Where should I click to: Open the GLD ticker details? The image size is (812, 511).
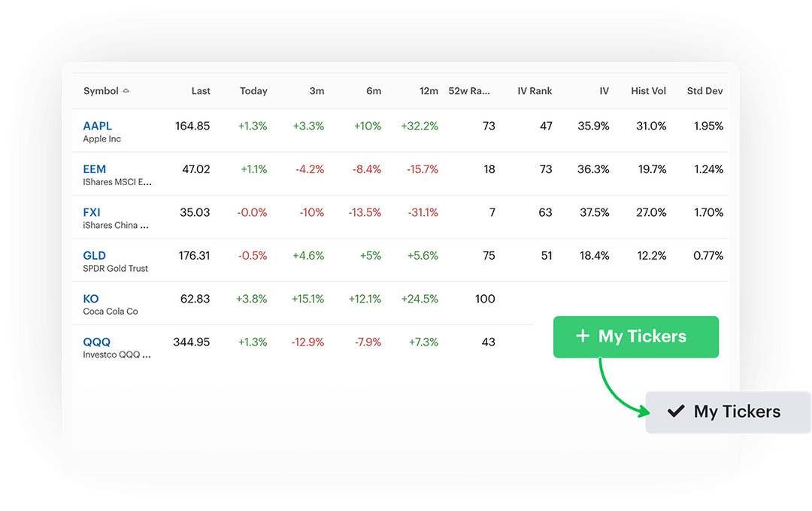click(94, 255)
